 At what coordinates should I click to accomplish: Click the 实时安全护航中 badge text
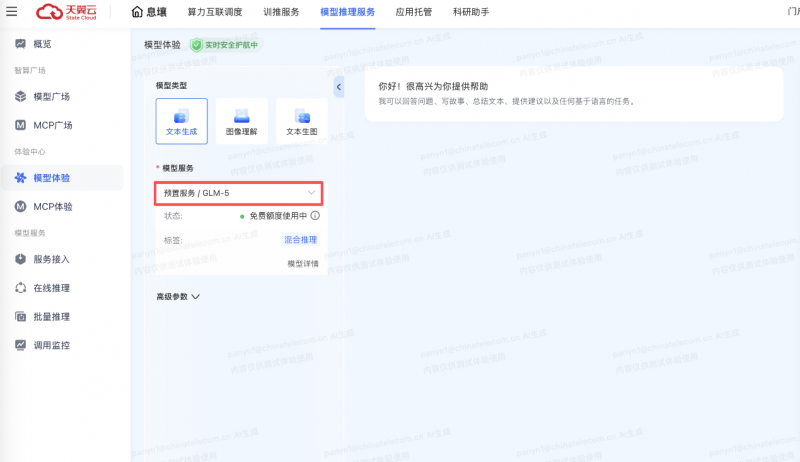tap(232, 45)
